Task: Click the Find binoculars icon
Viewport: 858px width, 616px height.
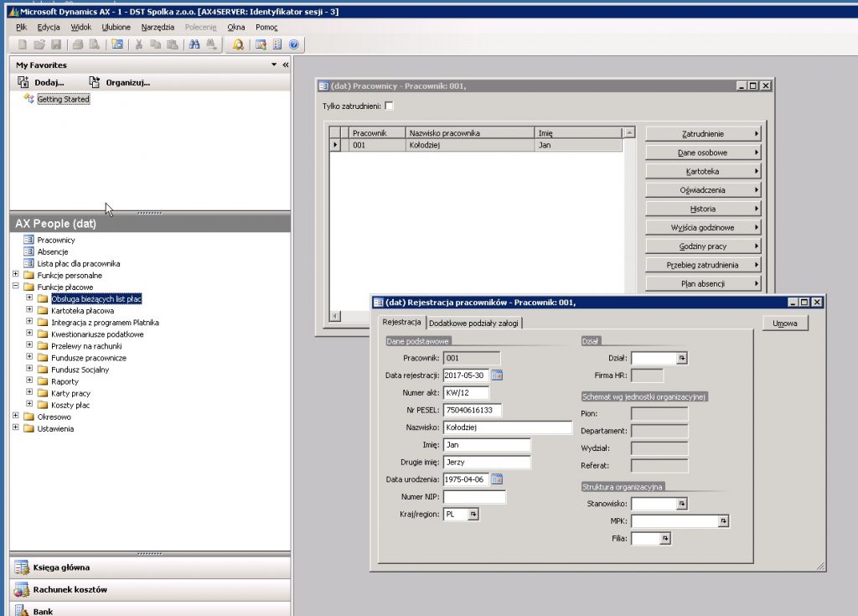Action: tap(194, 44)
